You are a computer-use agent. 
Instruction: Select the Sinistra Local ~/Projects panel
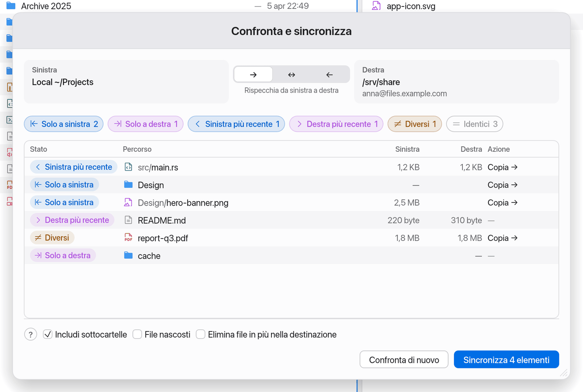126,82
